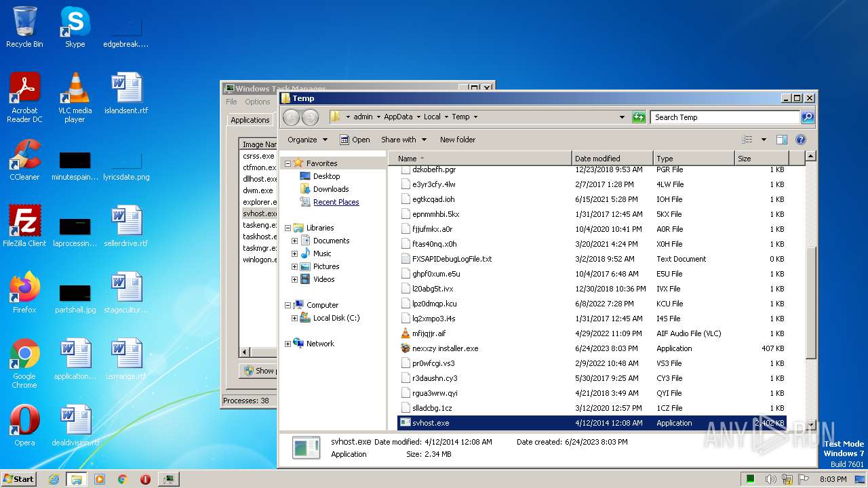Click the AppData breadcrumb segment

coord(398,117)
